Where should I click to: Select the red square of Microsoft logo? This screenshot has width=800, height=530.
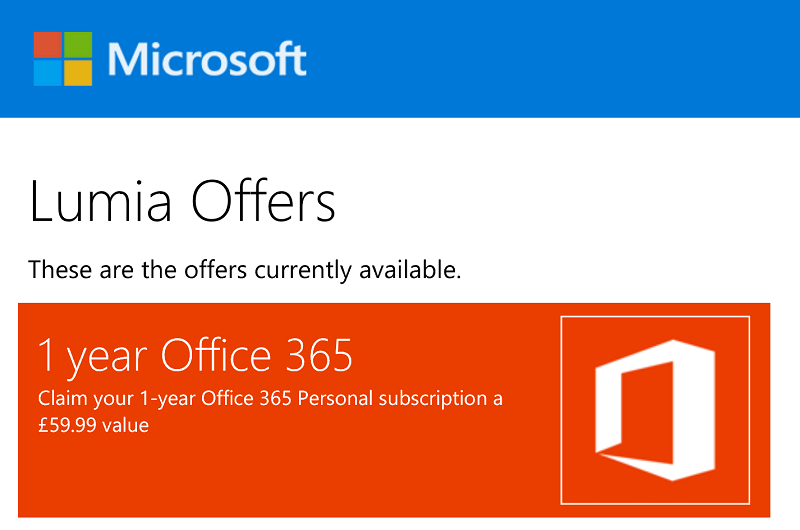[x=47, y=45]
